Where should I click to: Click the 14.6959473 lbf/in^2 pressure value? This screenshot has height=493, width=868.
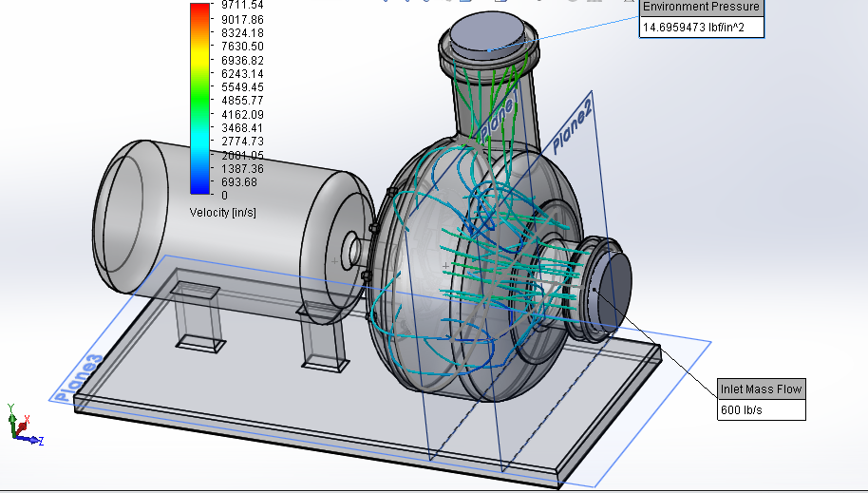[701, 28]
